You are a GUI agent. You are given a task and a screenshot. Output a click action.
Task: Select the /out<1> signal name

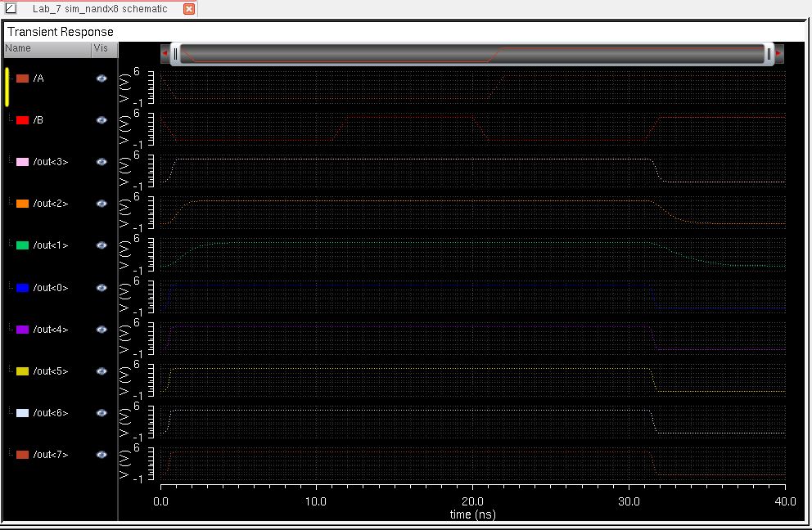pos(51,245)
